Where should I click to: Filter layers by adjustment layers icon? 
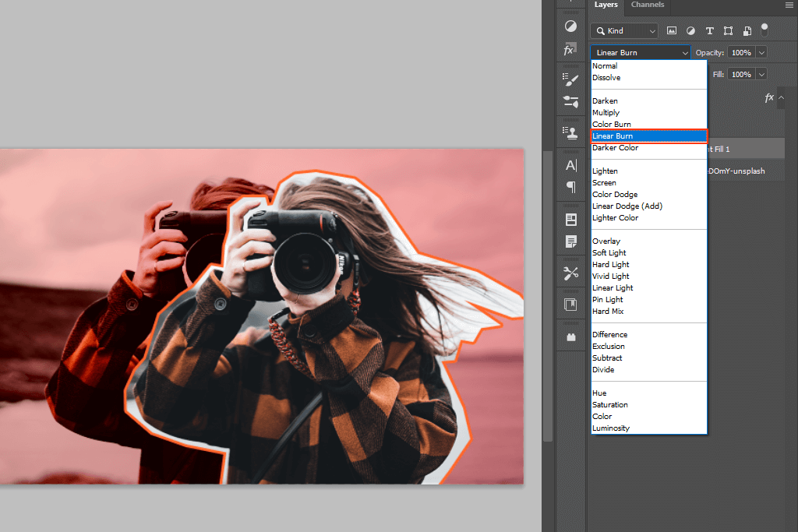coord(690,30)
